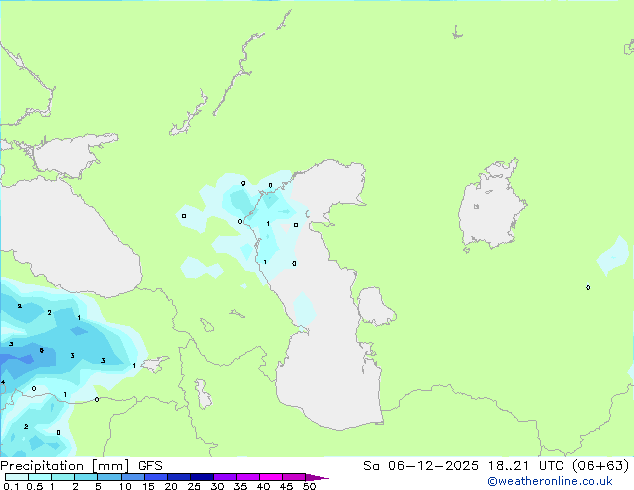The image size is (634, 490).
Task: Click the 'Precipitation' title text
Action: click(42, 466)
